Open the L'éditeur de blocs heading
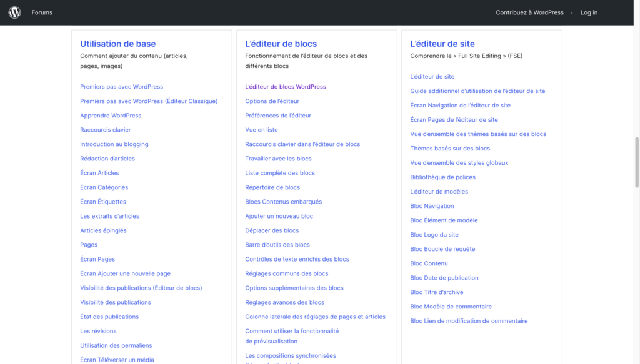640x364 pixels. coord(281,44)
